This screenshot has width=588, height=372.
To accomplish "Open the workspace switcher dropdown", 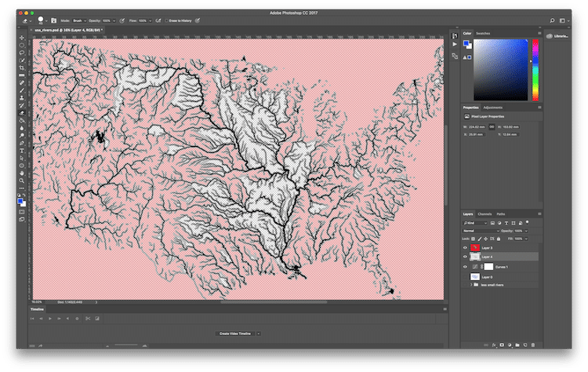I will coord(564,20).
